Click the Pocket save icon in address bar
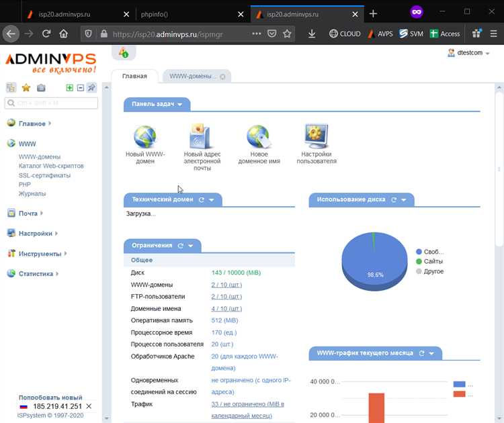 click(x=272, y=34)
